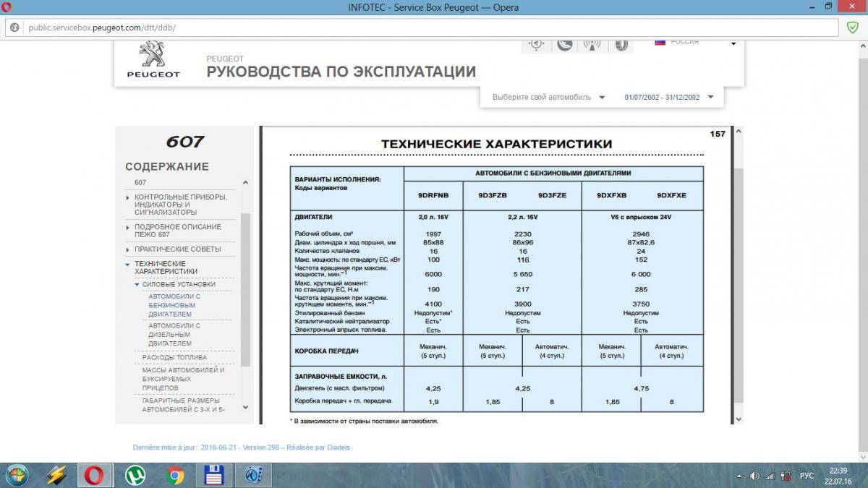Open 'Выберите свой автомобиль' dropdown
The height and width of the screenshot is (488, 868).
(548, 97)
